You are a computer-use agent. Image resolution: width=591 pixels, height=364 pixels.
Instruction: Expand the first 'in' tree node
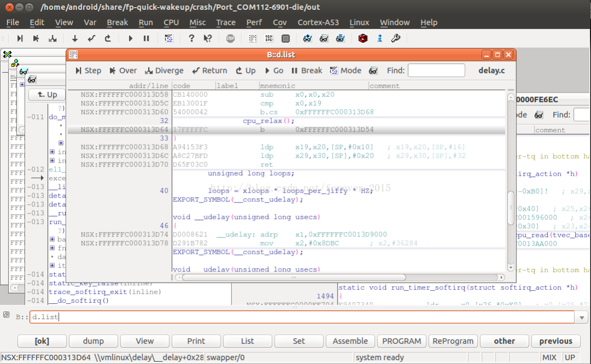(52, 152)
